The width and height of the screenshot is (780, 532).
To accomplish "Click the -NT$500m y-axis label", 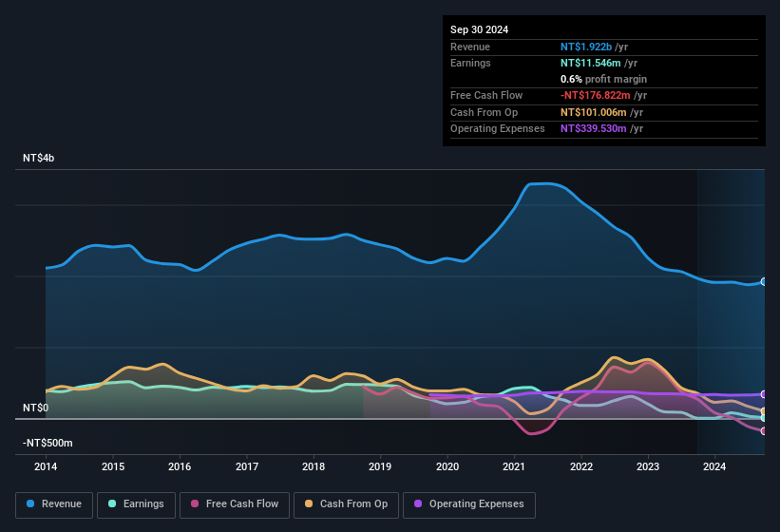I will click(48, 443).
